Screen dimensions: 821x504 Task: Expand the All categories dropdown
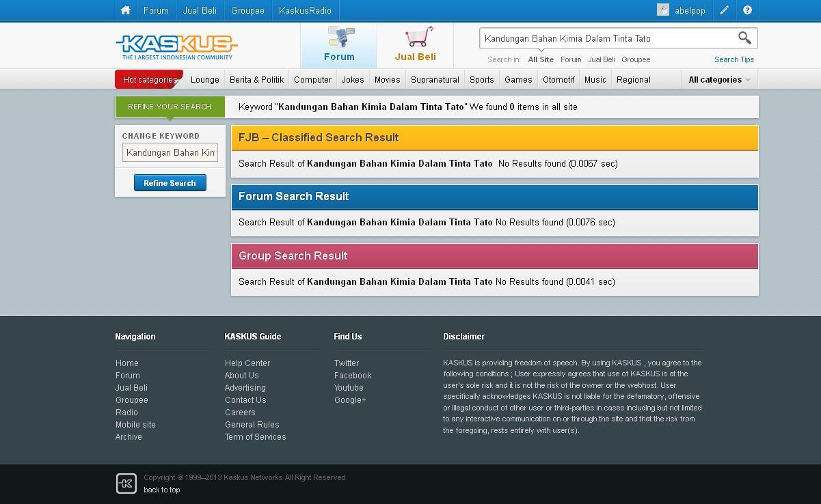coord(719,79)
